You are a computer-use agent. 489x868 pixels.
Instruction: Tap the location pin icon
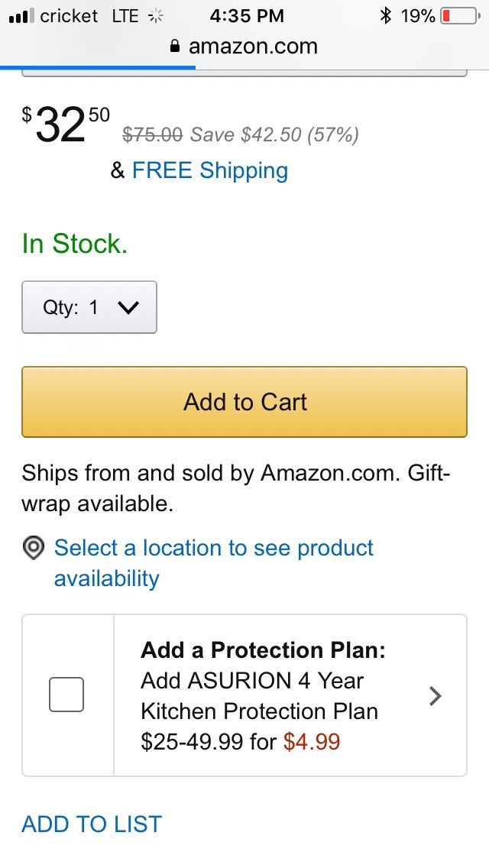coord(34,548)
